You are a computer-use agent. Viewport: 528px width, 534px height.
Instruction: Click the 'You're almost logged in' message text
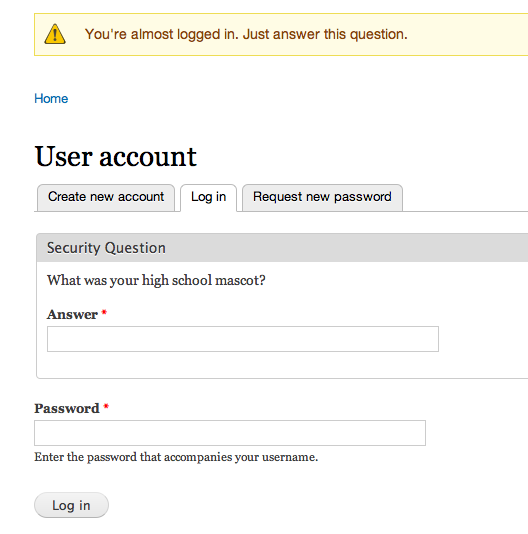coord(246,34)
